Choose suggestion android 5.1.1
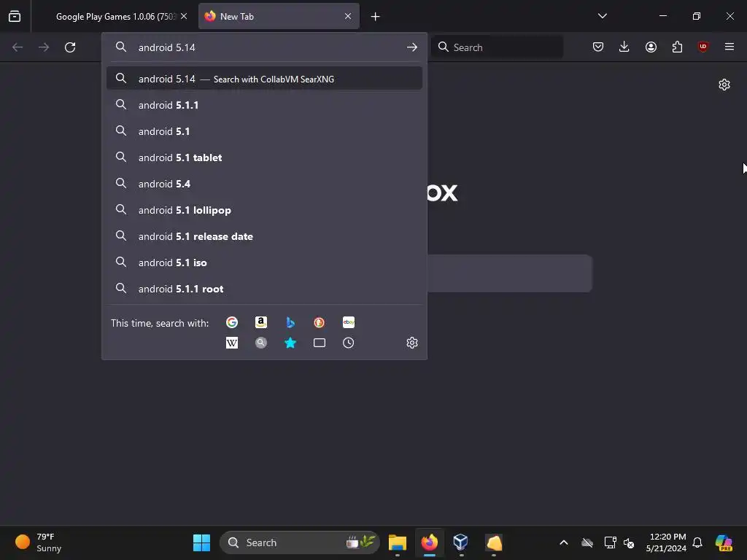 264,105
